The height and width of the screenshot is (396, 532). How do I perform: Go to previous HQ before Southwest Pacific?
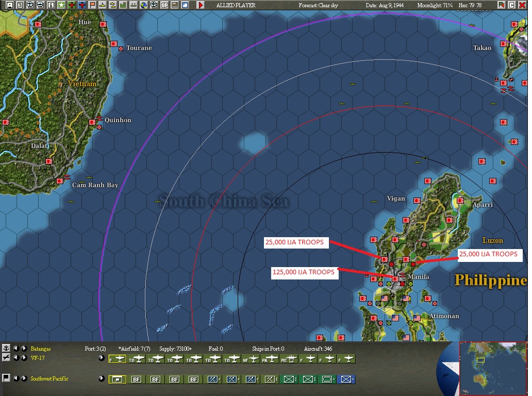15,378
